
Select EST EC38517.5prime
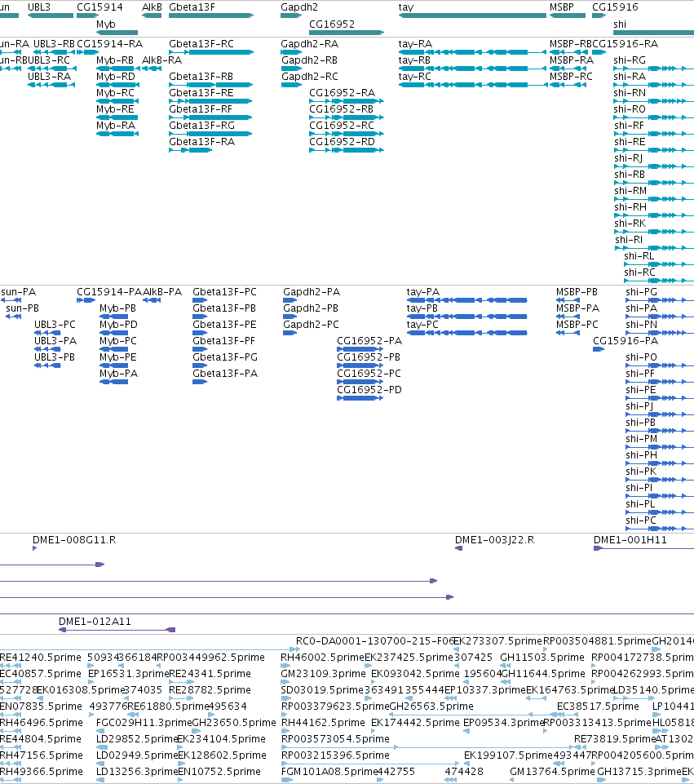pyautogui.click(x=598, y=706)
